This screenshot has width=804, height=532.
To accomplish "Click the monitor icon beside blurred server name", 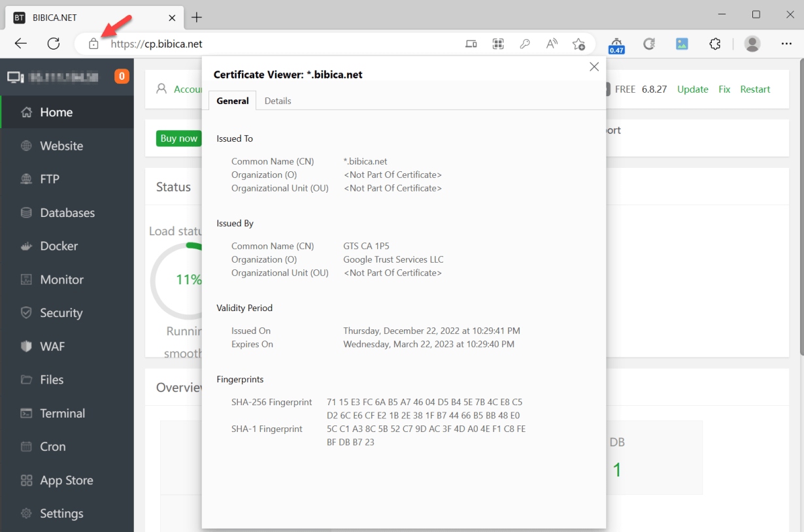I will [x=16, y=77].
